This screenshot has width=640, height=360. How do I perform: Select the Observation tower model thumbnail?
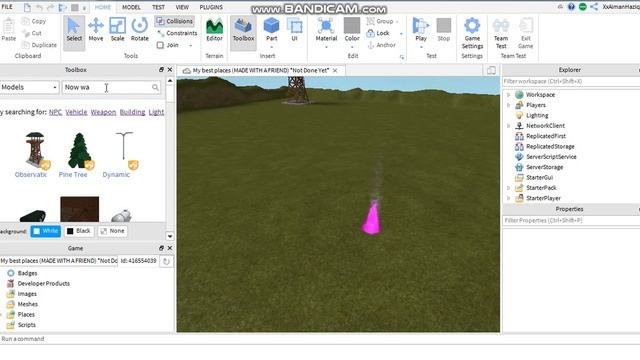35,150
